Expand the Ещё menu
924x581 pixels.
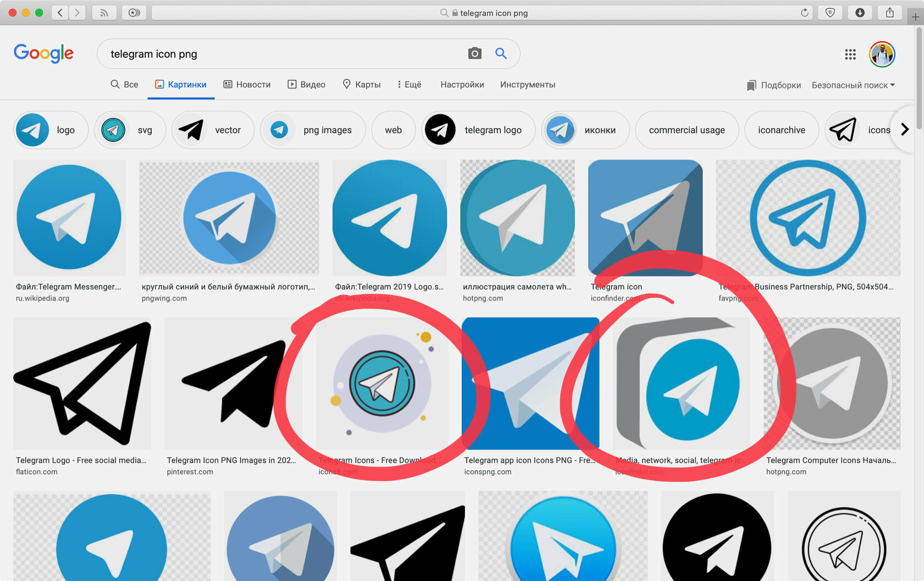tap(409, 84)
